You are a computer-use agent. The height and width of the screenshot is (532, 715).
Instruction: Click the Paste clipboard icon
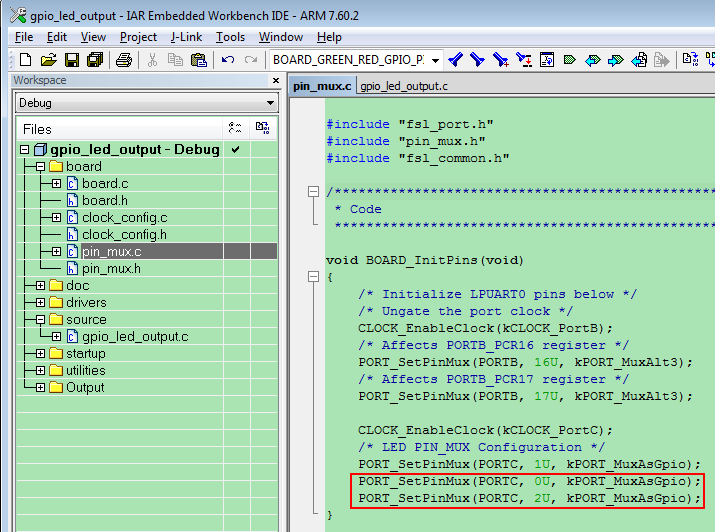tap(198, 60)
